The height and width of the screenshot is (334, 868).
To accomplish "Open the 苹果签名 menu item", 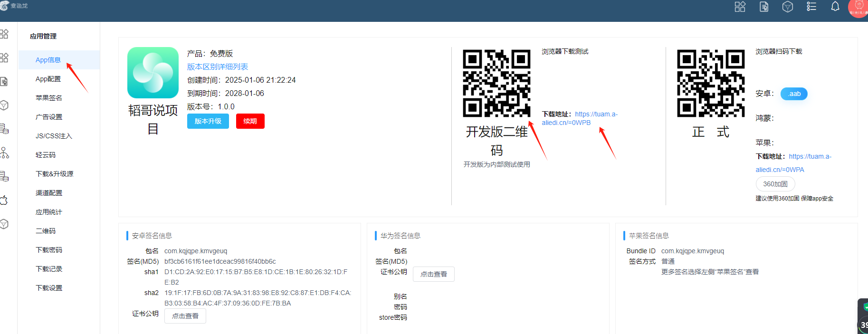I will pyautogui.click(x=49, y=98).
